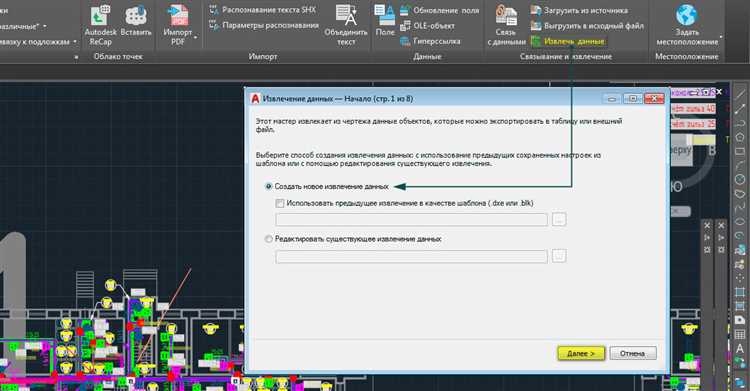This screenshot has height=391, width=750.
Task: Choose Edit existing data extraction radio option
Action: tap(268, 239)
